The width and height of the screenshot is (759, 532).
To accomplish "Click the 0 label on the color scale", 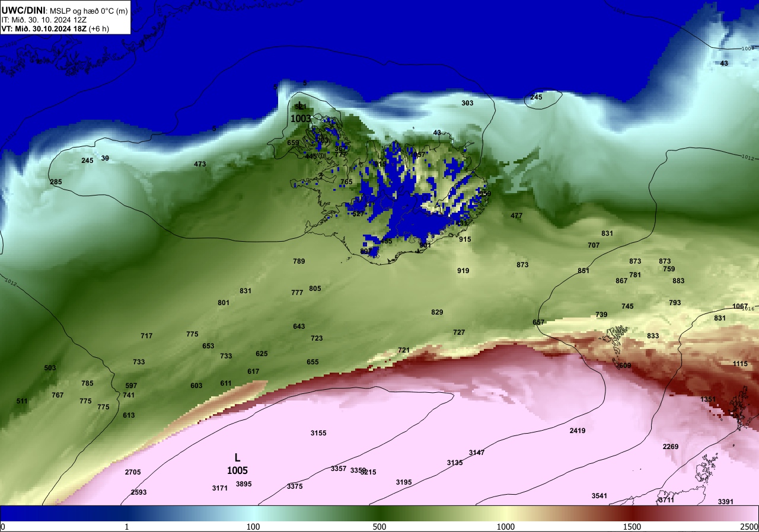I will click(x=2, y=527).
